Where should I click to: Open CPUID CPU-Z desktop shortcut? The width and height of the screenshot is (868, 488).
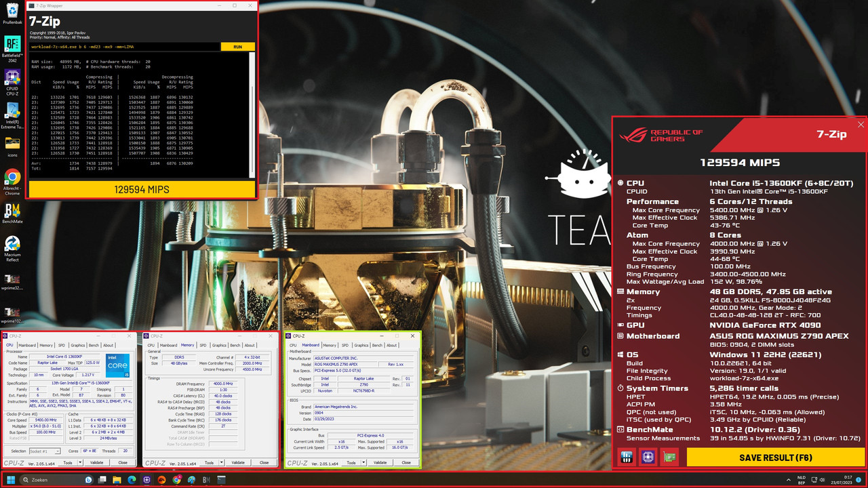click(x=12, y=81)
